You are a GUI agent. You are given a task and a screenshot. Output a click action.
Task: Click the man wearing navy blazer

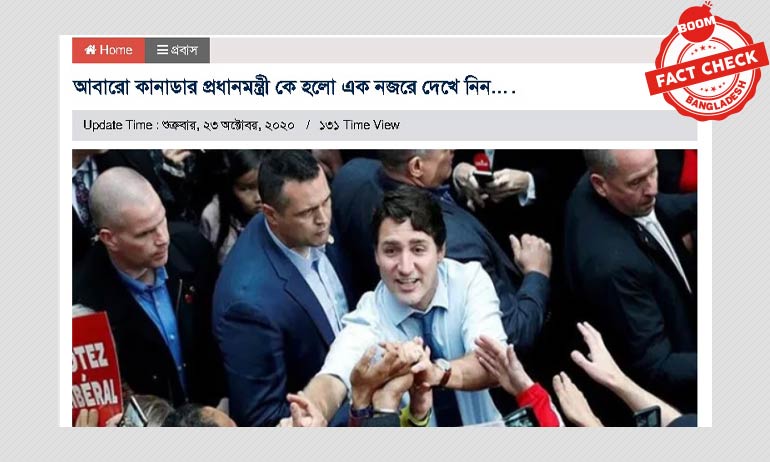(283, 290)
